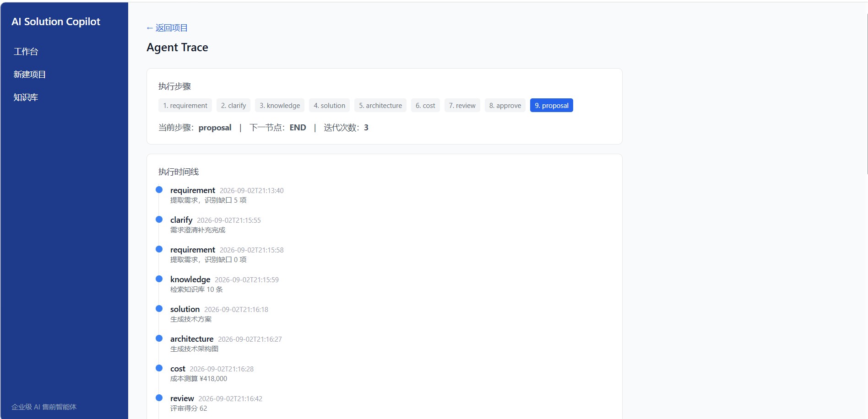Click the timeline dot for requirement at 21:15:58
The height and width of the screenshot is (419, 868).
click(159, 249)
